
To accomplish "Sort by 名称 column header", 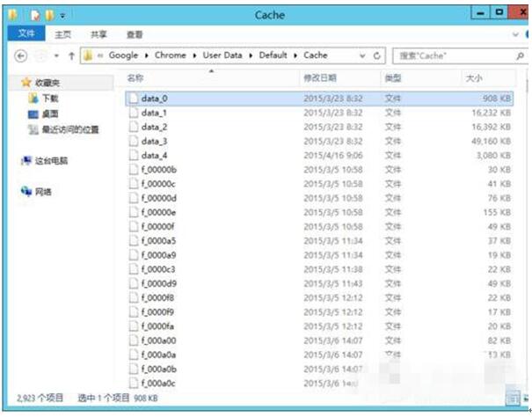I will tap(135, 78).
